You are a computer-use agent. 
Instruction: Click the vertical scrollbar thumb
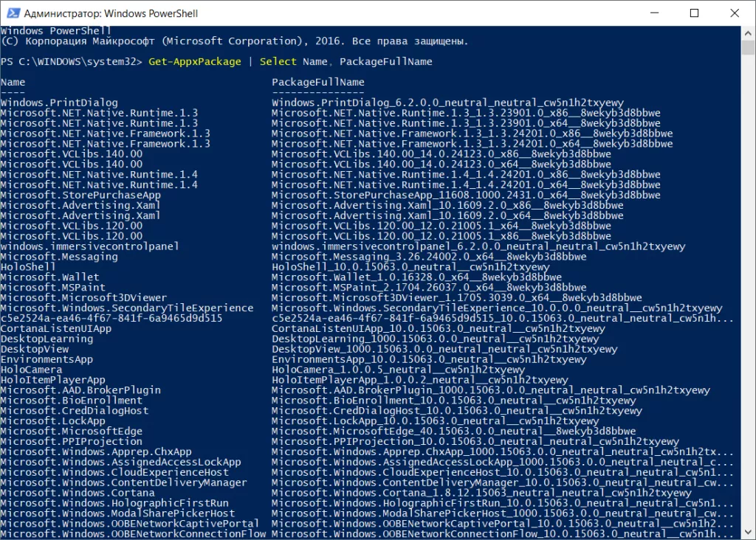pyautogui.click(x=748, y=47)
